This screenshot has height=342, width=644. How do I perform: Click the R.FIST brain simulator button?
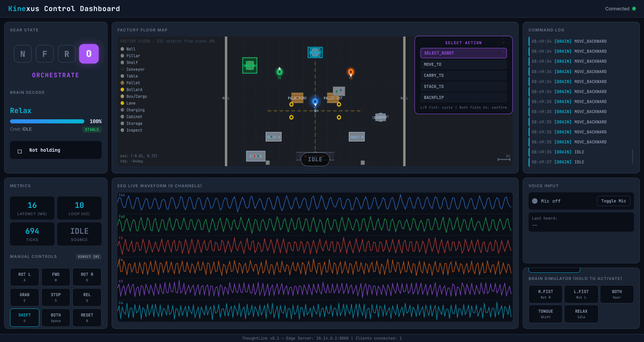[545, 294]
